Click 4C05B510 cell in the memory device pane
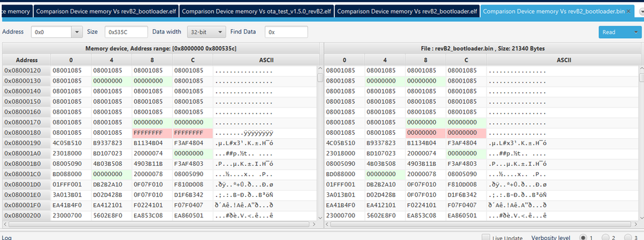 (x=71, y=143)
